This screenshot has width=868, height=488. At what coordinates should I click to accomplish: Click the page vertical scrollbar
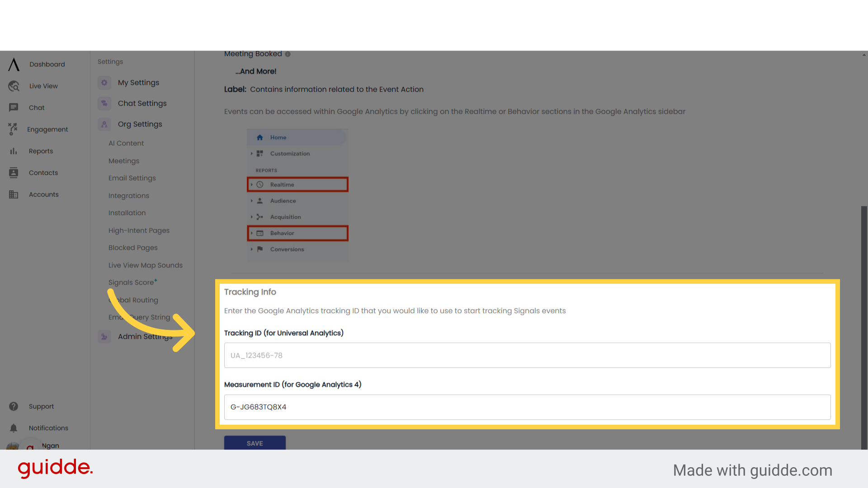[864, 328]
